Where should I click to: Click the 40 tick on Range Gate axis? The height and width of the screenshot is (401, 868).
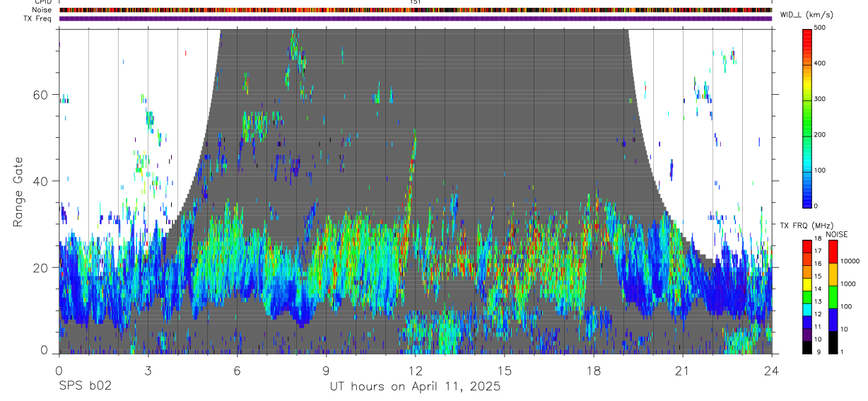[39, 181]
